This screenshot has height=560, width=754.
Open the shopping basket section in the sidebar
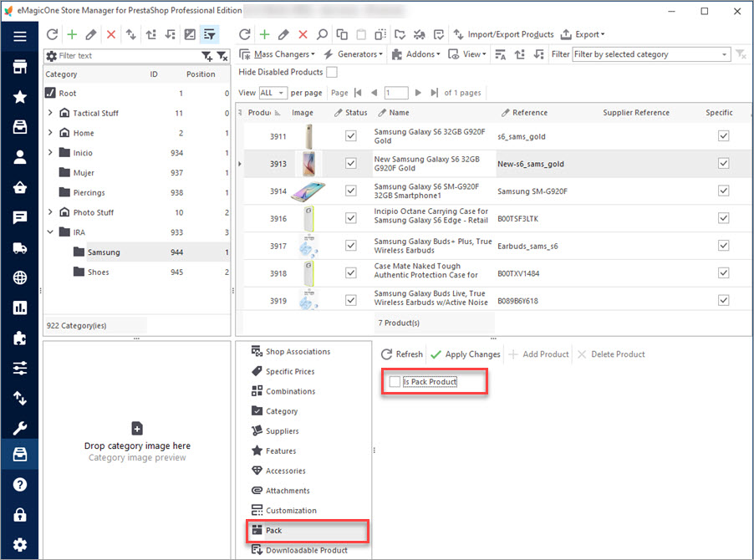[20, 187]
